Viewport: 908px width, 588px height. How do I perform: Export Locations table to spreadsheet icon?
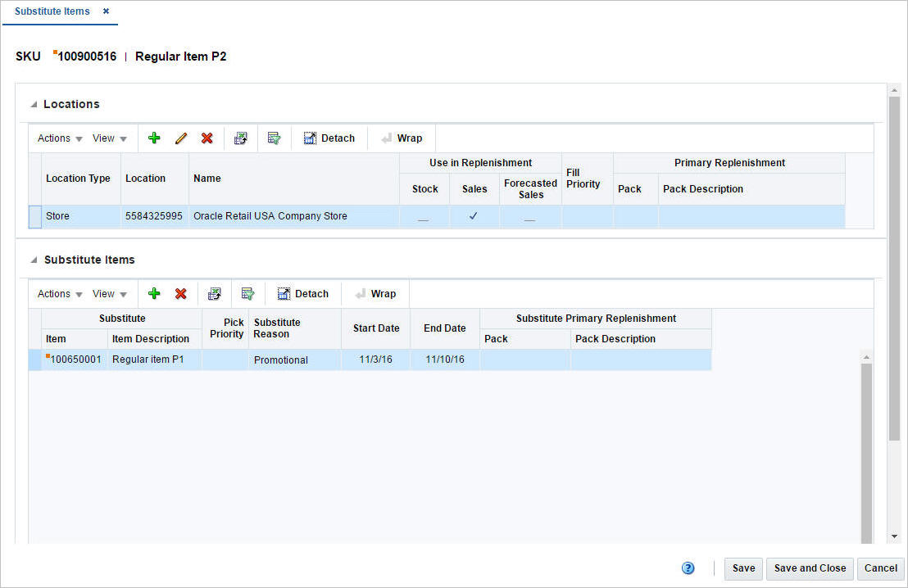pyautogui.click(x=240, y=138)
